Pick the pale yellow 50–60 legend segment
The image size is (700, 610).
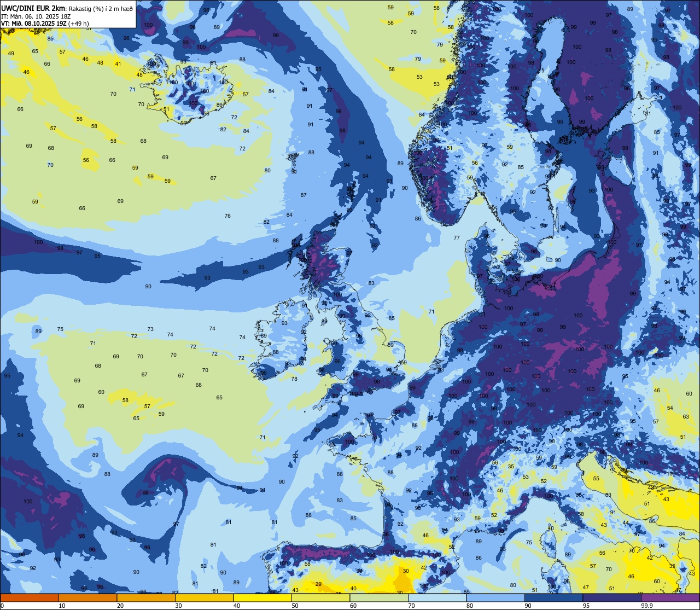pyautogui.click(x=320, y=597)
